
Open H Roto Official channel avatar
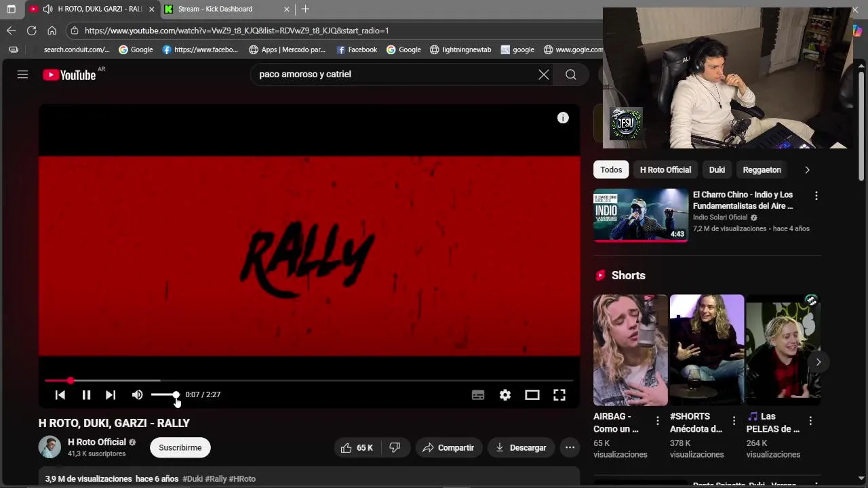[50, 447]
